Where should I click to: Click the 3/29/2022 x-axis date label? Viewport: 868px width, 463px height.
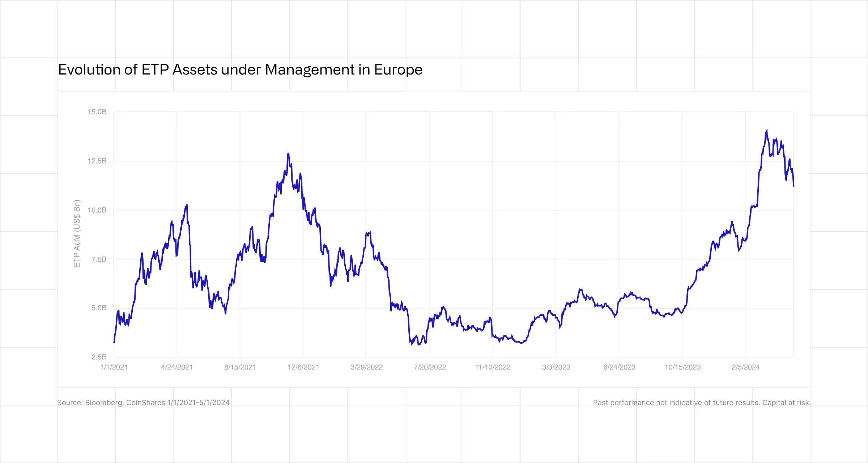pyautogui.click(x=366, y=368)
